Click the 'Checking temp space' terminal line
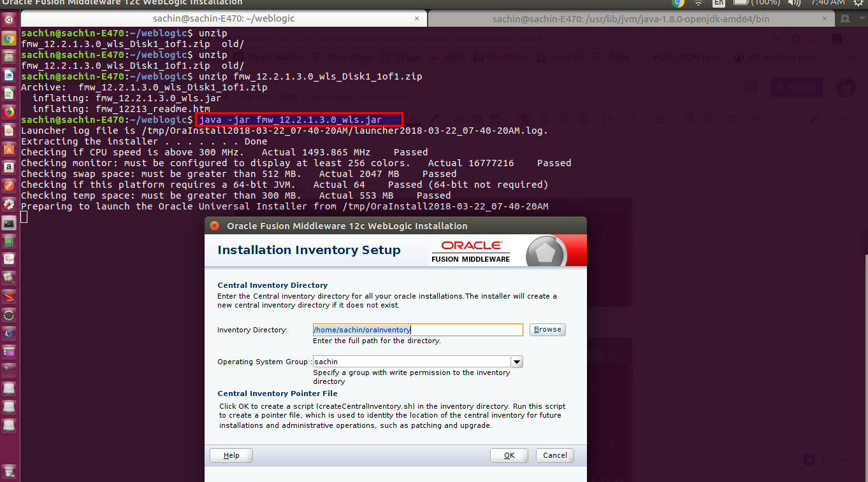 [x=236, y=195]
